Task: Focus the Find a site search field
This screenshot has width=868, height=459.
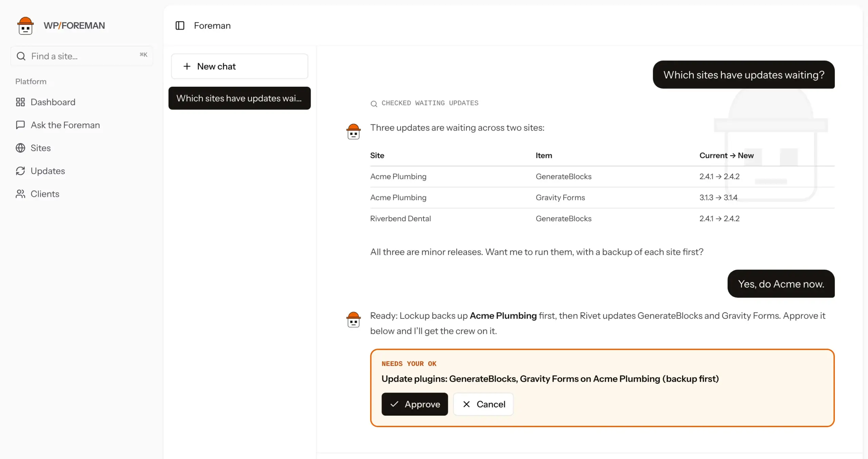Action: coord(81,56)
